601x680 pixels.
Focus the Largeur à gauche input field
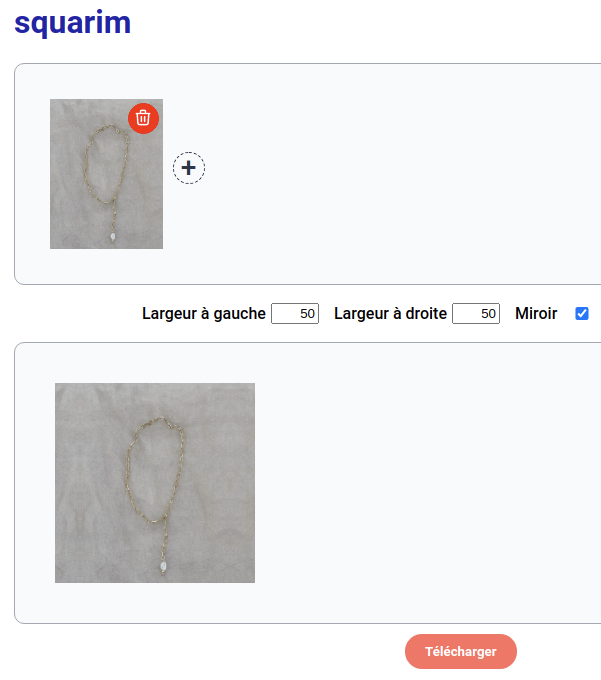pos(295,314)
